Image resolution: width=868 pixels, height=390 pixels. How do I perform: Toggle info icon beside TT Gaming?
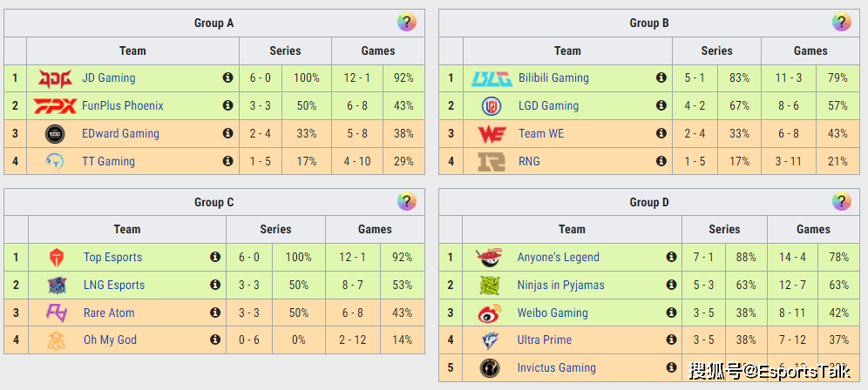point(227,160)
